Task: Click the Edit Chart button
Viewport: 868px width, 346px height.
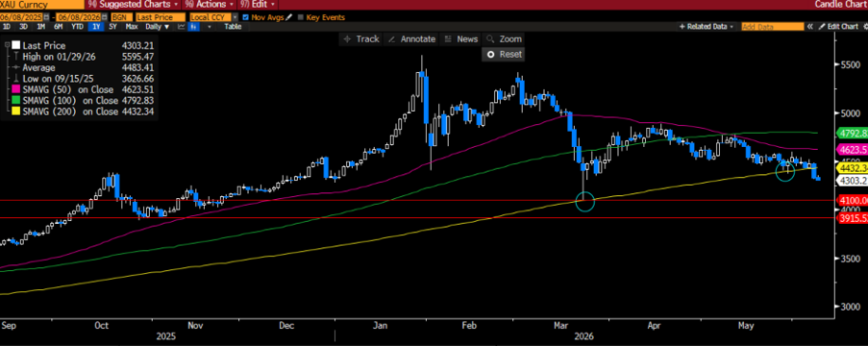Action: coord(838,27)
